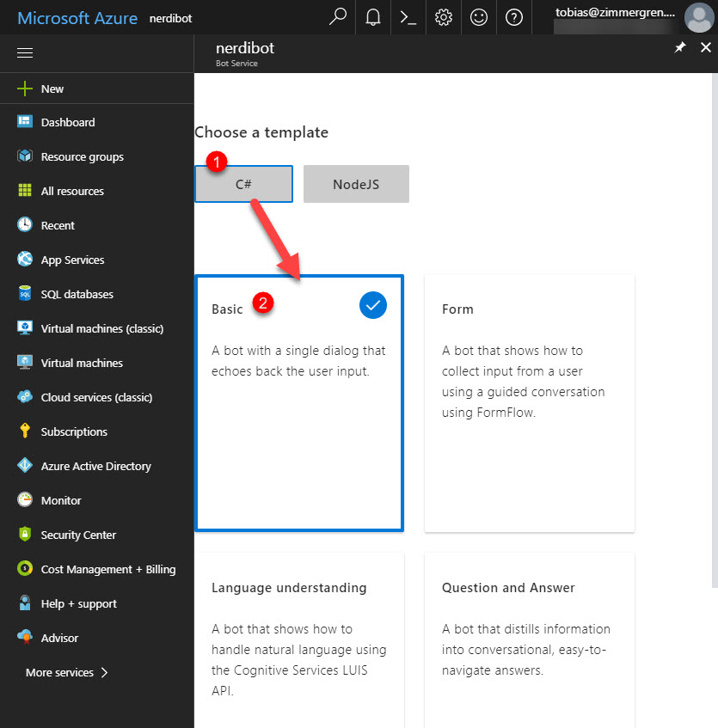Open the New menu entry label

52,89
